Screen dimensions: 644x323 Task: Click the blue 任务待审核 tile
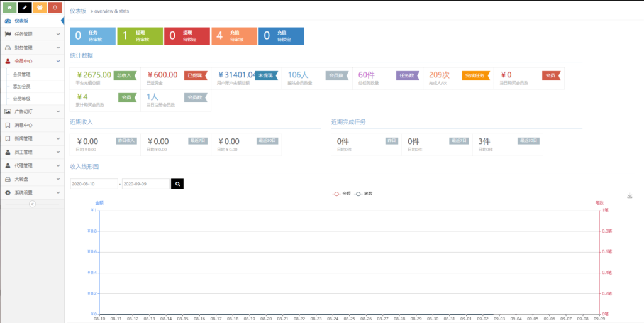click(x=92, y=36)
